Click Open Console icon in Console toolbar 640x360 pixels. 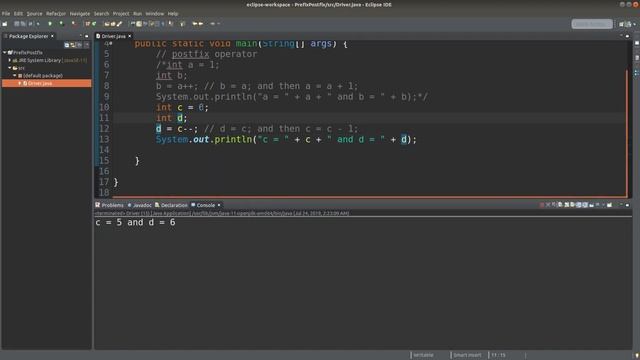point(609,205)
